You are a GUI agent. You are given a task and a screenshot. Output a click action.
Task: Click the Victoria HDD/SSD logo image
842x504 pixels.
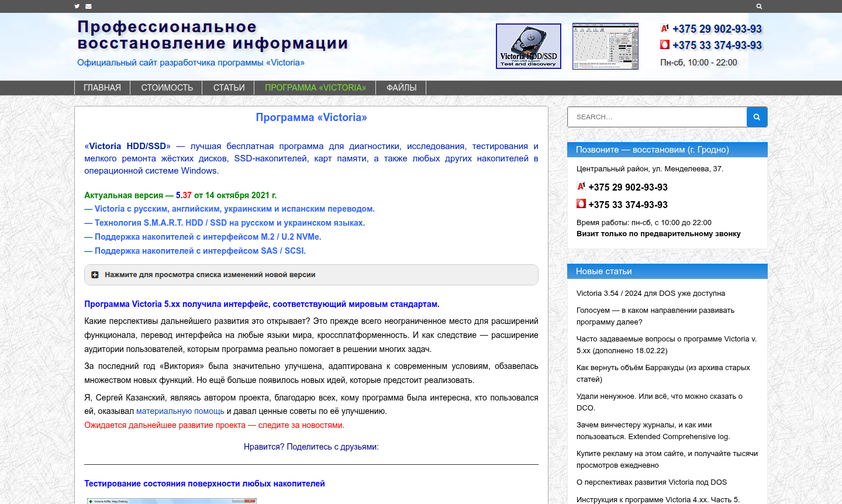click(x=528, y=46)
